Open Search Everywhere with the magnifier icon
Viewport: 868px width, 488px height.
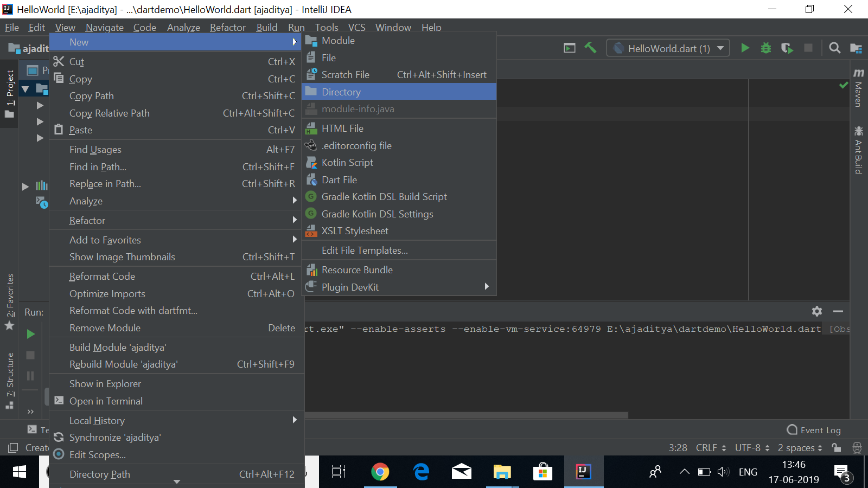click(834, 48)
